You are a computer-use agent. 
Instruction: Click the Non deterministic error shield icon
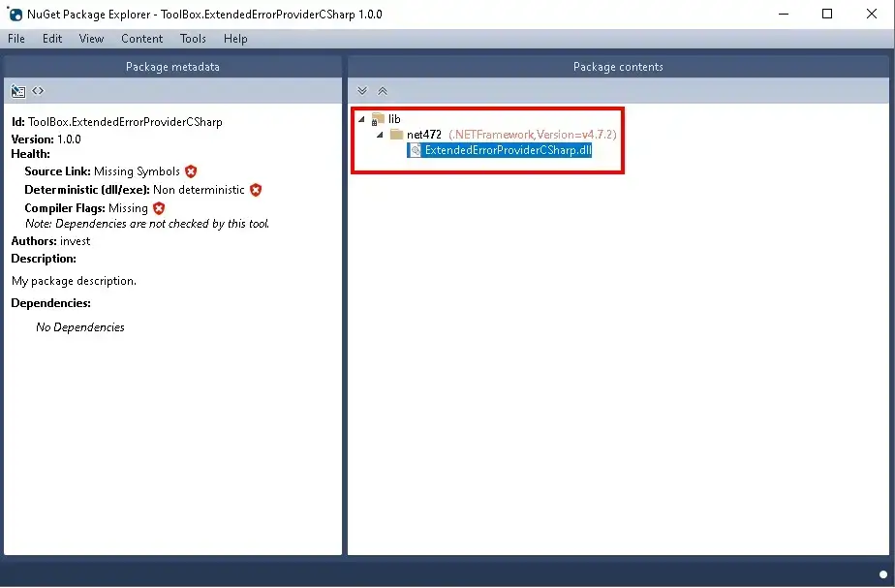point(256,190)
